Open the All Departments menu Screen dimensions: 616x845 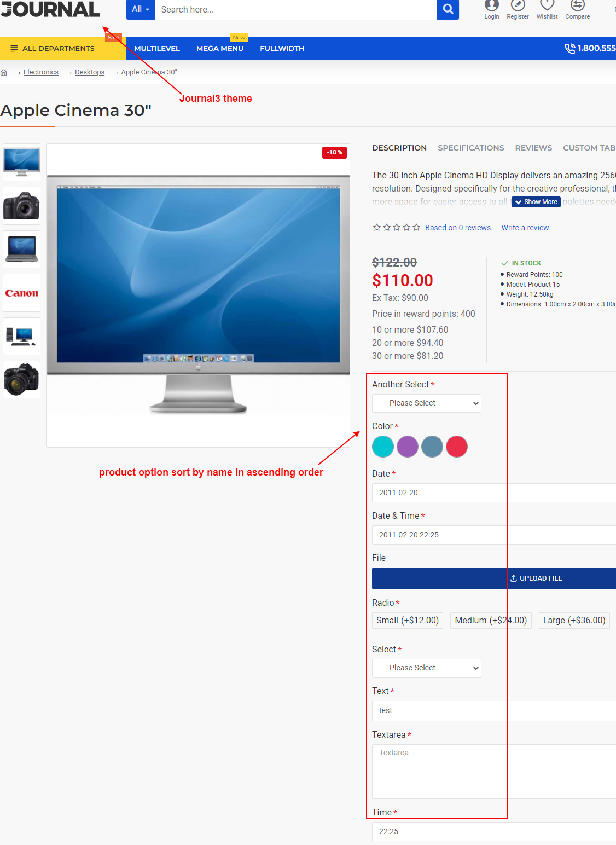(63, 48)
